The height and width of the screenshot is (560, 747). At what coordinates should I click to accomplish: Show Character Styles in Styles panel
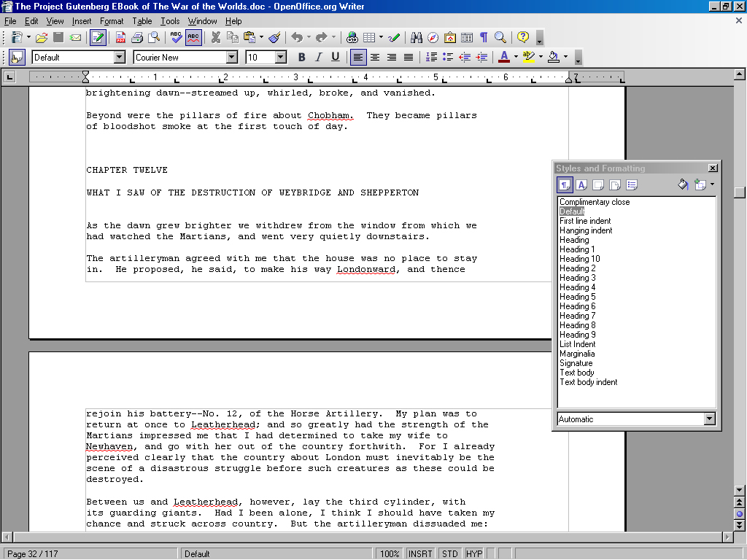tap(582, 184)
